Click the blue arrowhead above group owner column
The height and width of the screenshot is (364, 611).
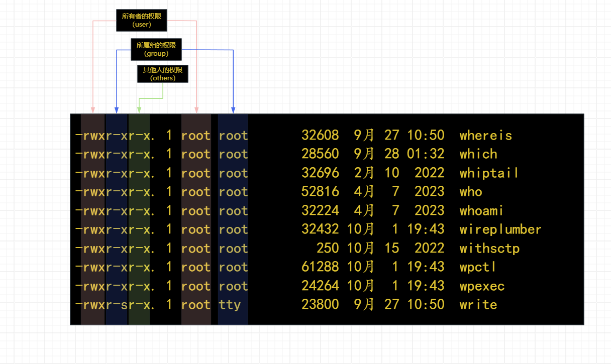pos(233,110)
